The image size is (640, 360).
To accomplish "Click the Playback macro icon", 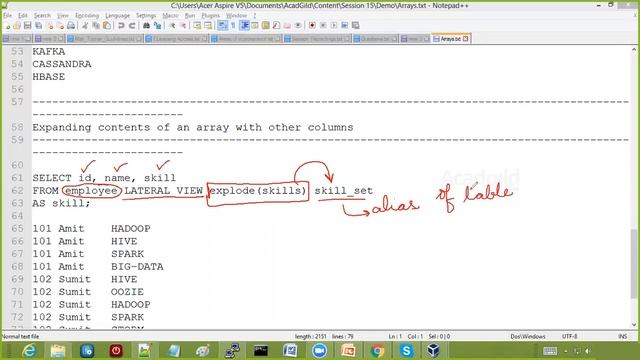I will pos(334,26).
